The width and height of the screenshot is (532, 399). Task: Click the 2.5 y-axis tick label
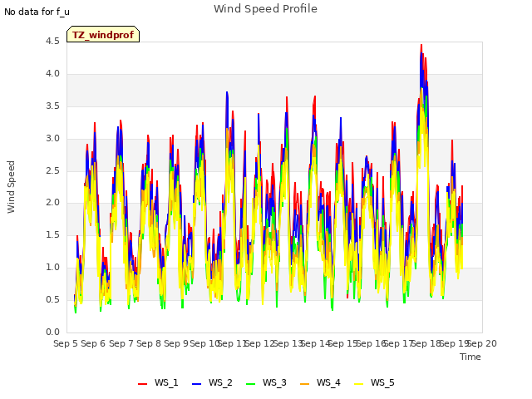point(52,170)
